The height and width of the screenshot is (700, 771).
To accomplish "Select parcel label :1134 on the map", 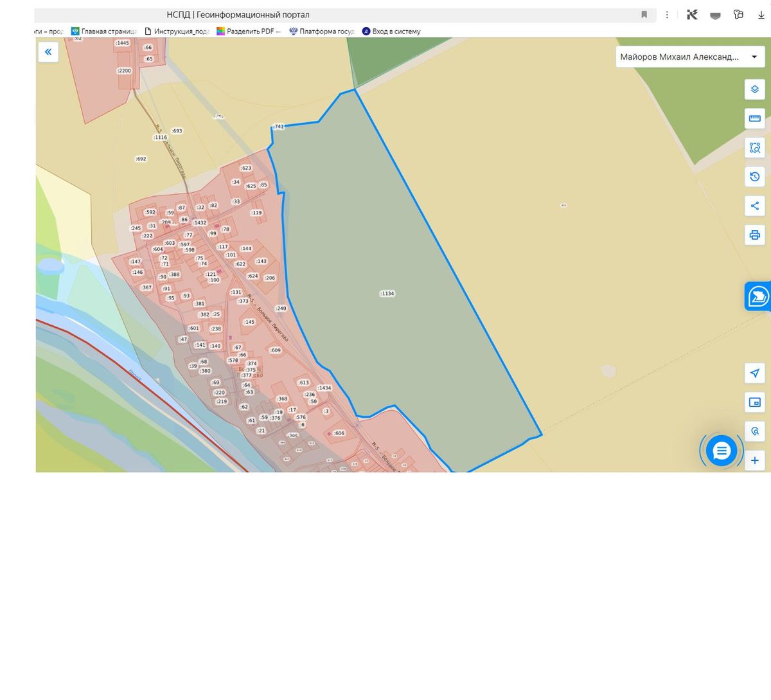I will click(x=387, y=293).
